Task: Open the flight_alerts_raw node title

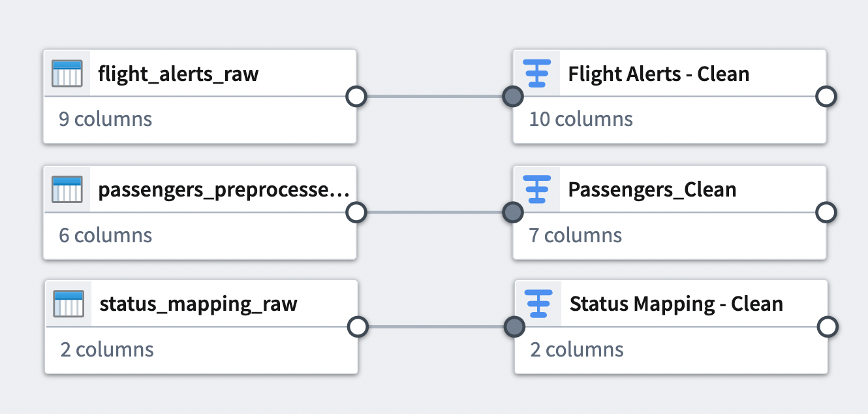Action: pyautogui.click(x=178, y=74)
